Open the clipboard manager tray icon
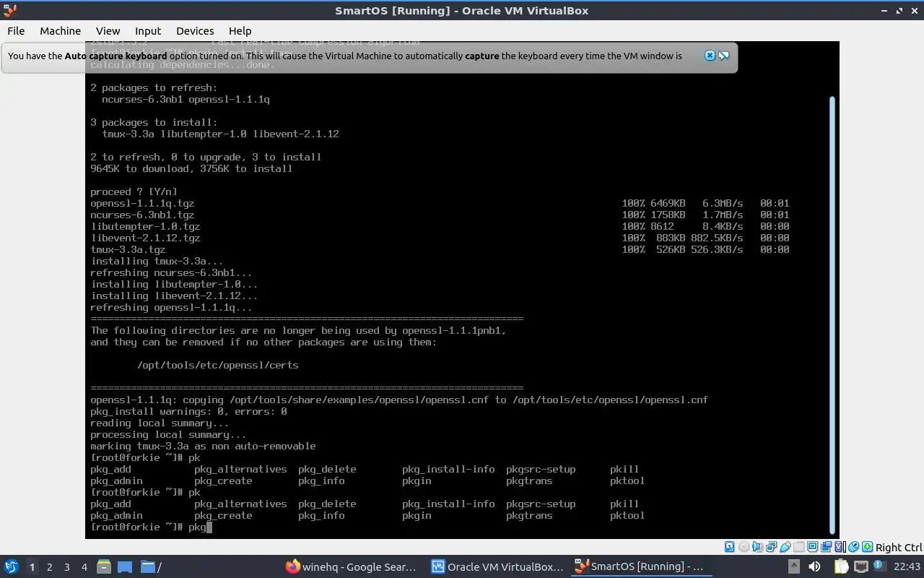The width and height of the screenshot is (924, 578). click(x=841, y=566)
